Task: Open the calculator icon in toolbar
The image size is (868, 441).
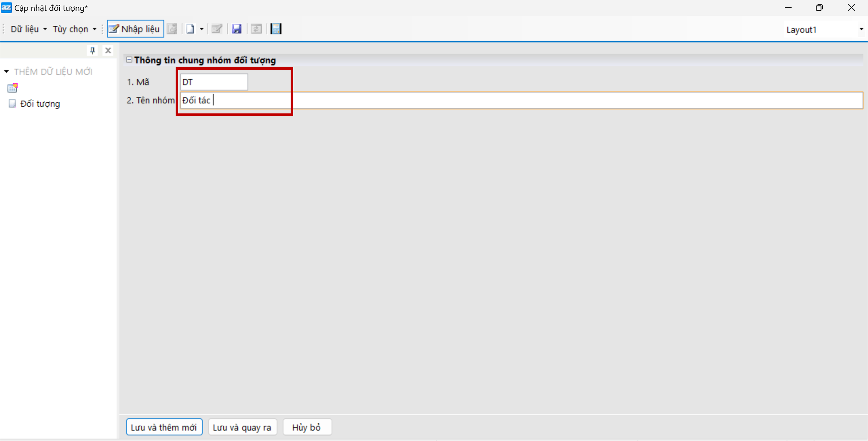Action: [276, 29]
